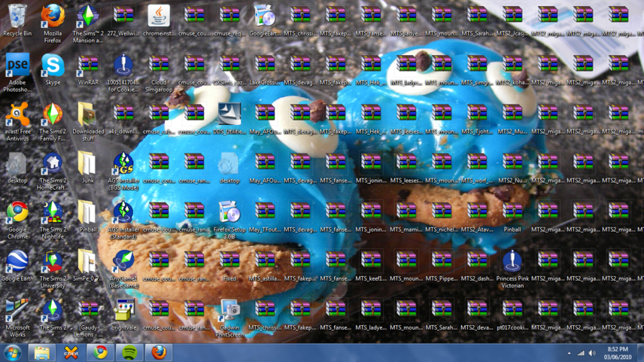Switch to Firefox in the taskbar
The width and height of the screenshot is (644, 362).
(x=159, y=352)
